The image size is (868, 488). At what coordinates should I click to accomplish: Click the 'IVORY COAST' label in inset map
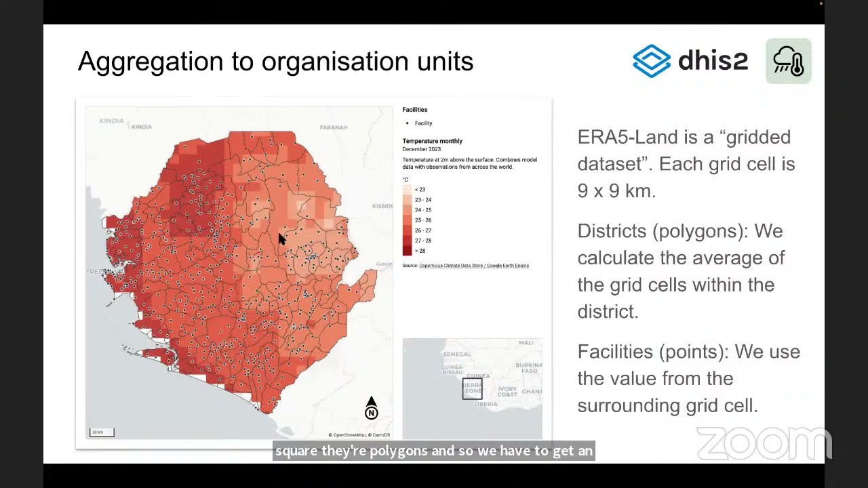pos(507,392)
